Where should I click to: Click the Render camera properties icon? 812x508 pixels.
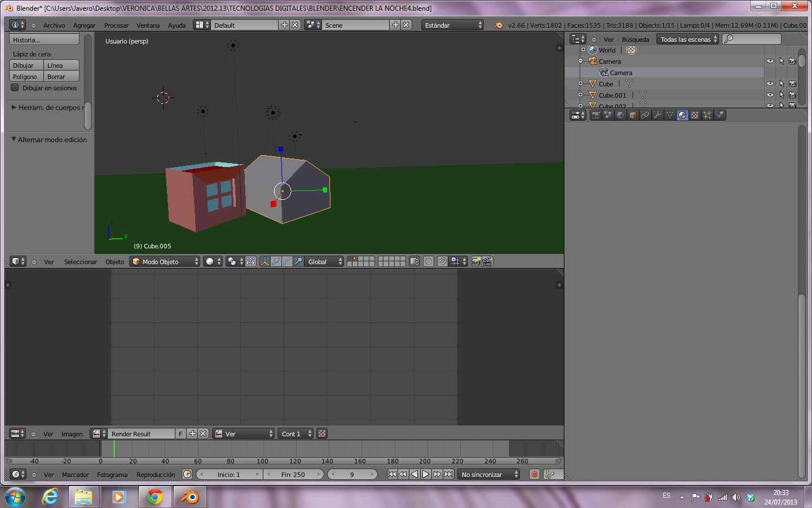(x=595, y=115)
